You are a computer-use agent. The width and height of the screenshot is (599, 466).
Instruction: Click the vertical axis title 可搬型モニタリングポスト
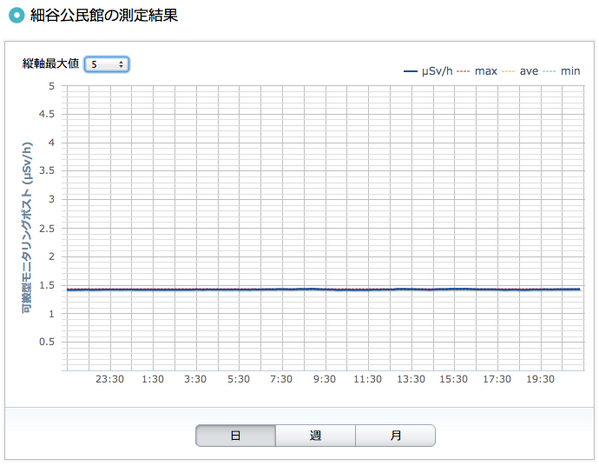point(27,228)
